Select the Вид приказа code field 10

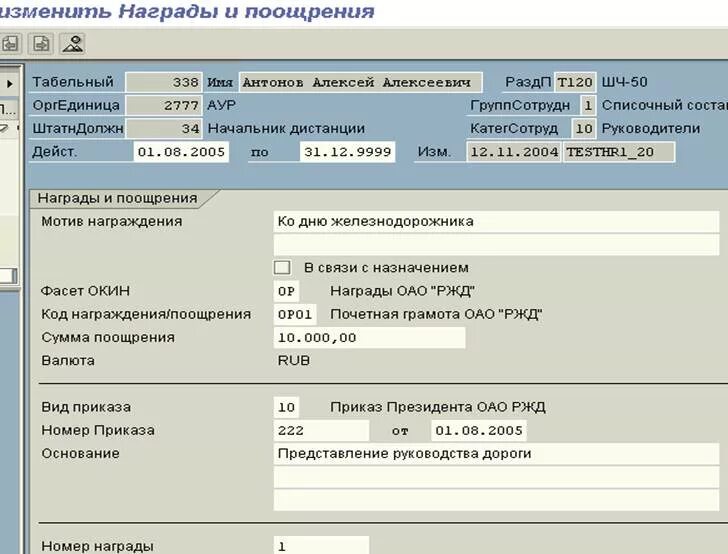286,407
